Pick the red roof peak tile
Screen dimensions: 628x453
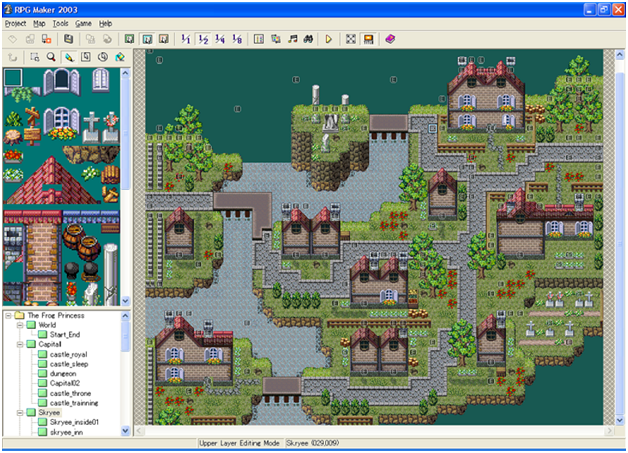pos(51,179)
